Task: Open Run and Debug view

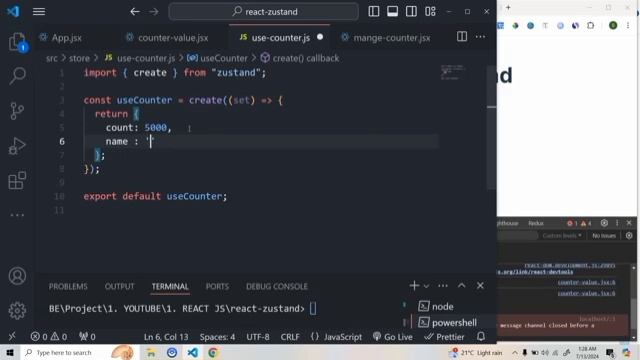Action: click(x=17, y=146)
